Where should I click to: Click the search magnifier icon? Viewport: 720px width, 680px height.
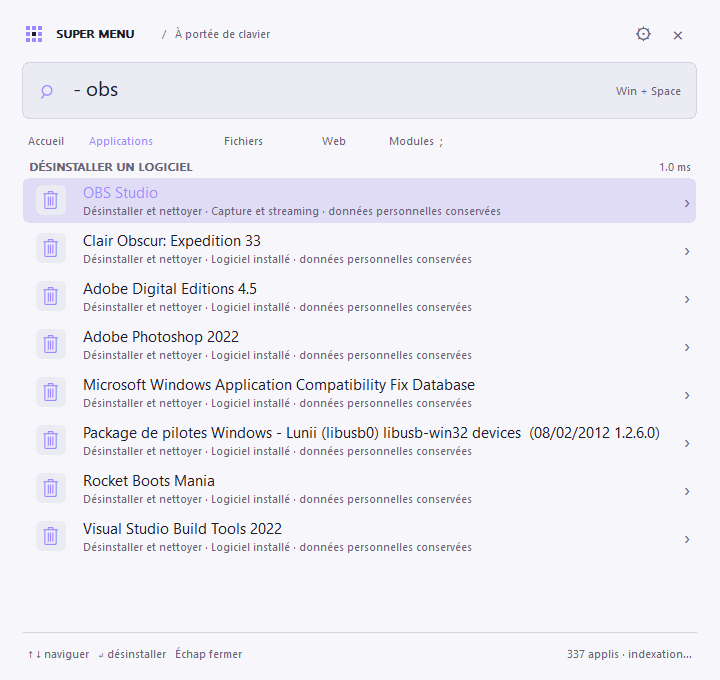(x=46, y=91)
